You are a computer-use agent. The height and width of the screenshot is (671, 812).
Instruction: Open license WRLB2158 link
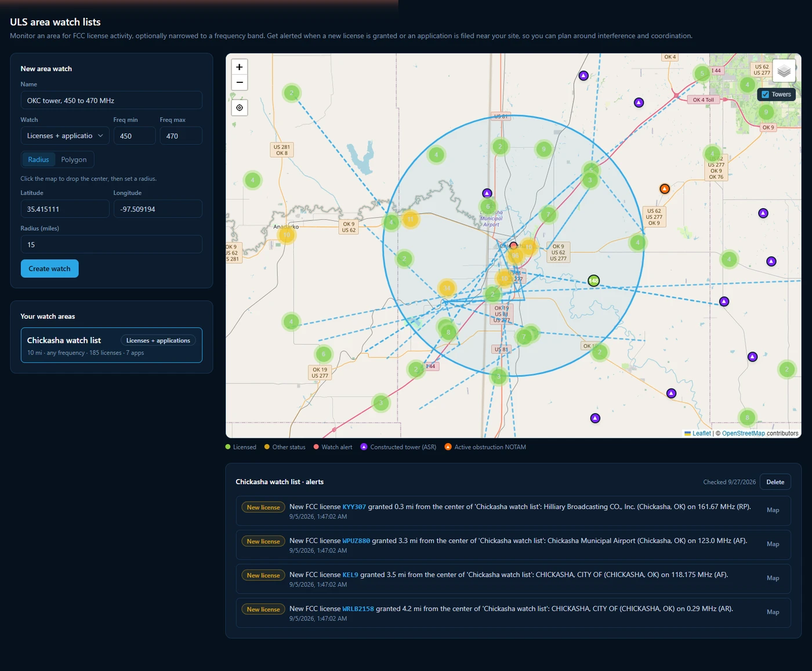point(358,609)
